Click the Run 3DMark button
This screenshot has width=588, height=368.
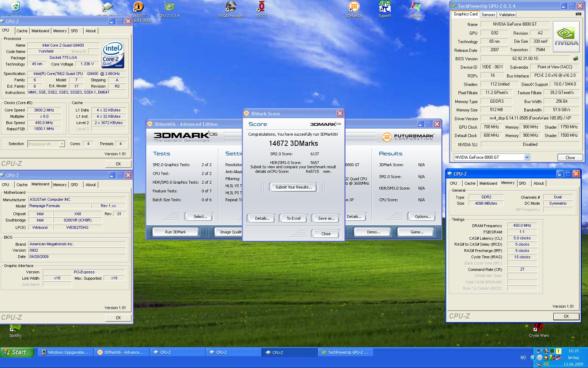coord(175,232)
